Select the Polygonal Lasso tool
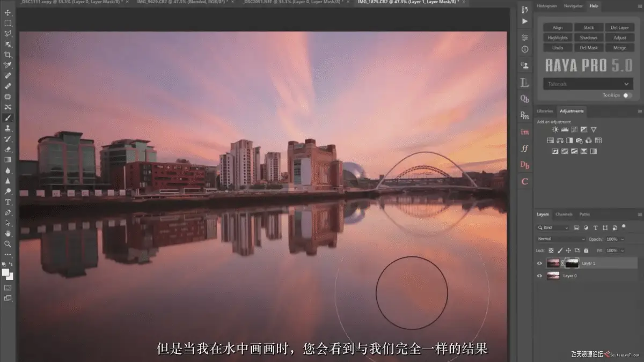 [8, 33]
